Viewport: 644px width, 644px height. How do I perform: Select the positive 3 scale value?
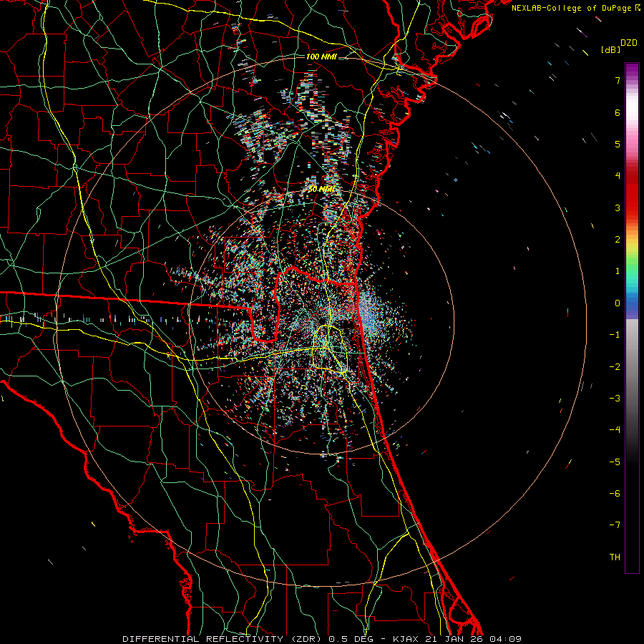(618, 208)
